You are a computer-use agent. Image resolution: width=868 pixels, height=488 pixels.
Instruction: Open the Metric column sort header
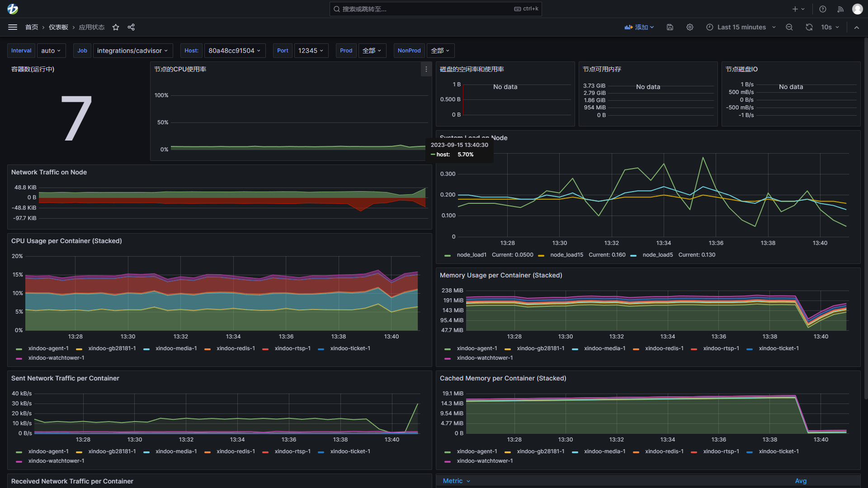pyautogui.click(x=457, y=481)
